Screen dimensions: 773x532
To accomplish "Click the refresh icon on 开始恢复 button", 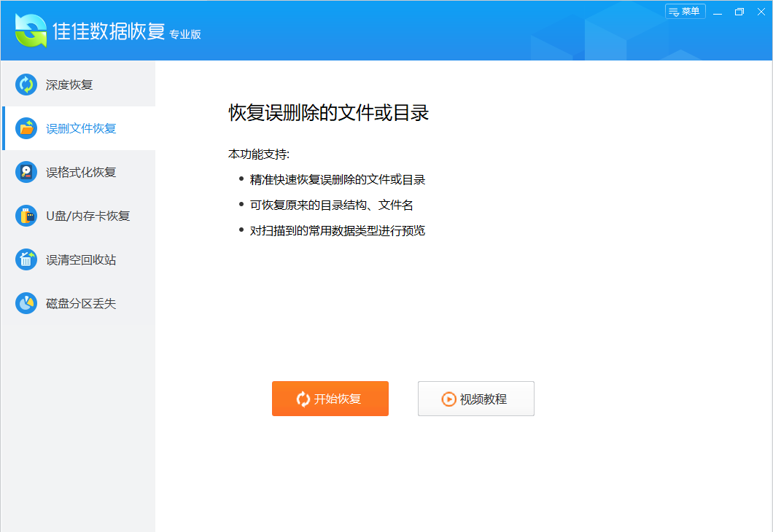I will (x=303, y=399).
